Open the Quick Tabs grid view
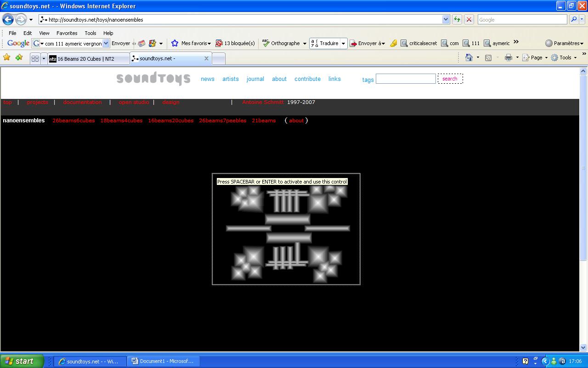This screenshot has height=368, width=588. tap(35, 58)
